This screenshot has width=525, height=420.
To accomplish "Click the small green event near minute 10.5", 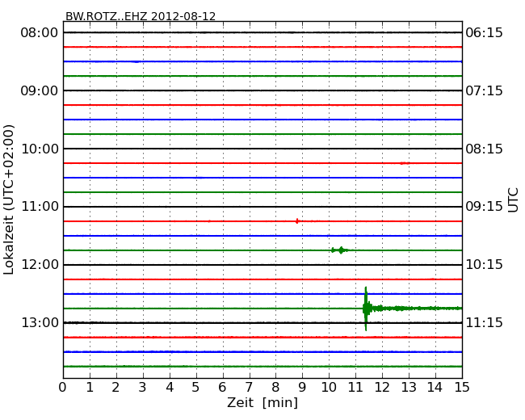I will point(340,250).
